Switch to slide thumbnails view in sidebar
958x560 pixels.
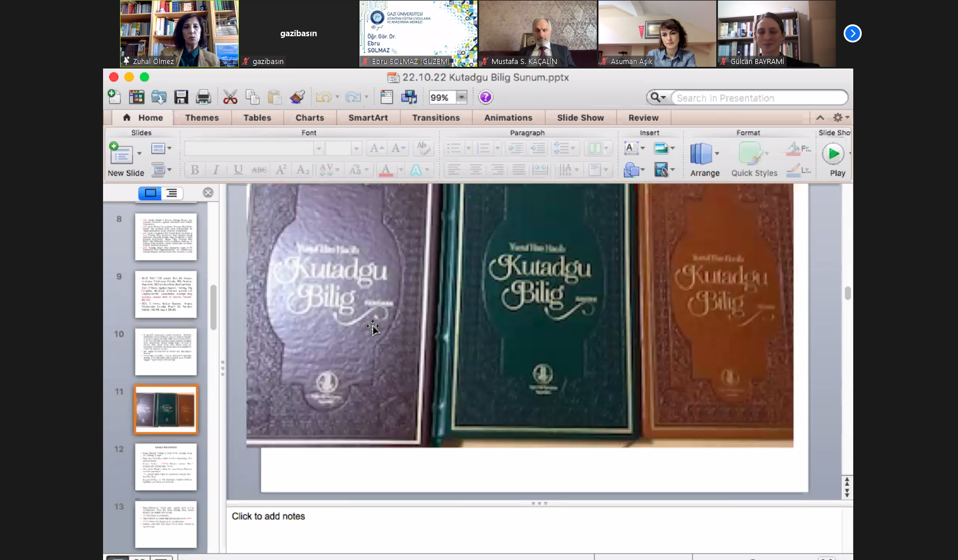(x=150, y=193)
